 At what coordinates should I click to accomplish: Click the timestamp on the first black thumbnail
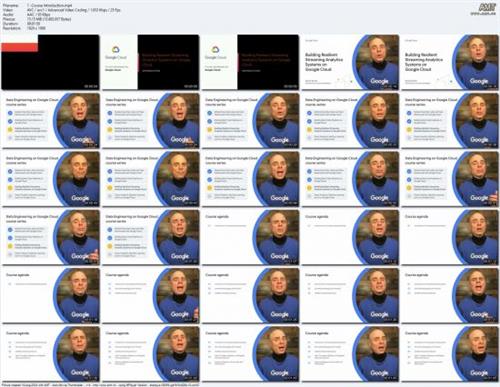(x=91, y=87)
